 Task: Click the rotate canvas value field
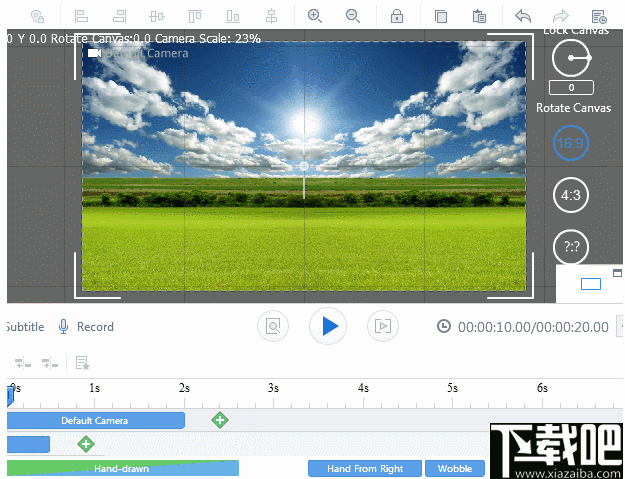[571, 88]
